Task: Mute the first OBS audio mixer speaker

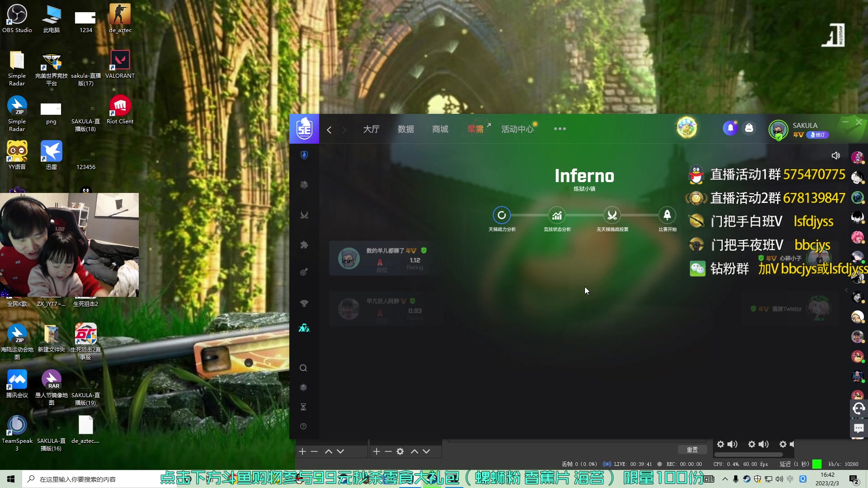Action: [732, 444]
